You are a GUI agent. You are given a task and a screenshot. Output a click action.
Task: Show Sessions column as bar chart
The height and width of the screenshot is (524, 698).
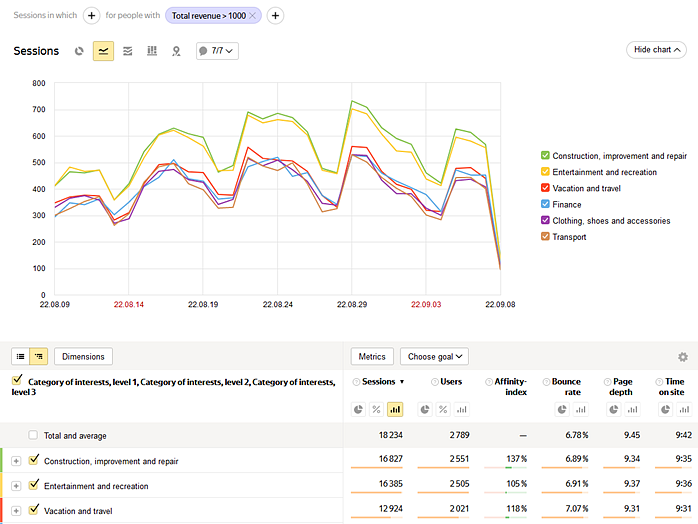394,409
